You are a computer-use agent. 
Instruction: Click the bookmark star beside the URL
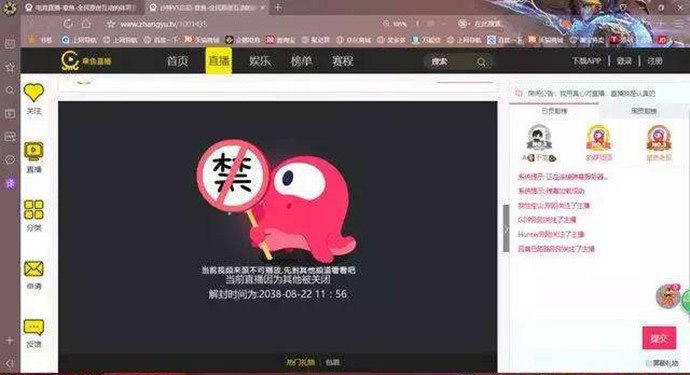(111, 24)
